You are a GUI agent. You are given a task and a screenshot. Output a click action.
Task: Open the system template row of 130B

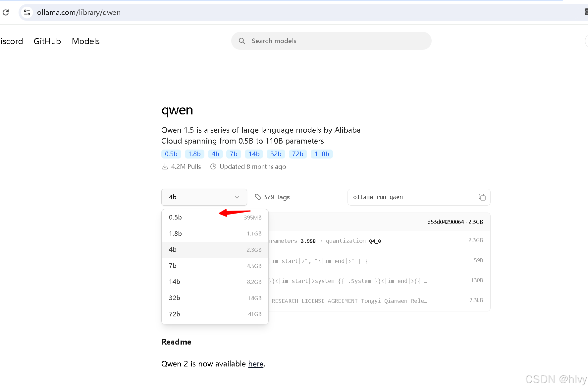tap(379, 281)
